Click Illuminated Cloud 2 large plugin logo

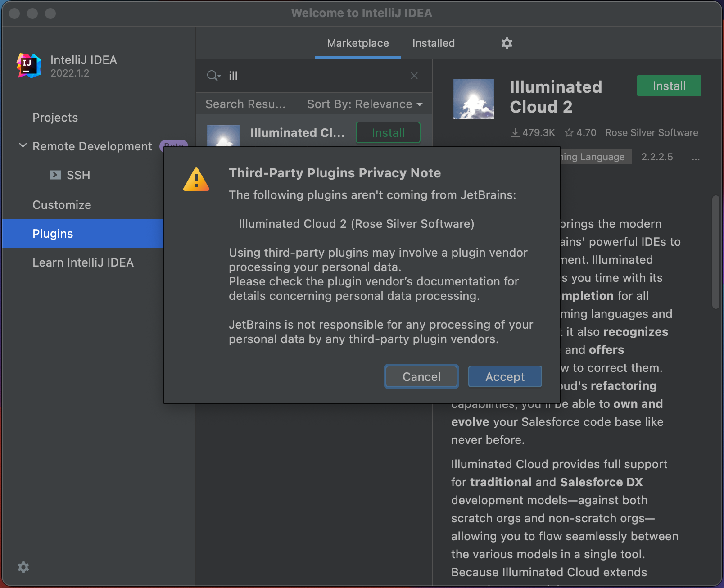click(474, 99)
